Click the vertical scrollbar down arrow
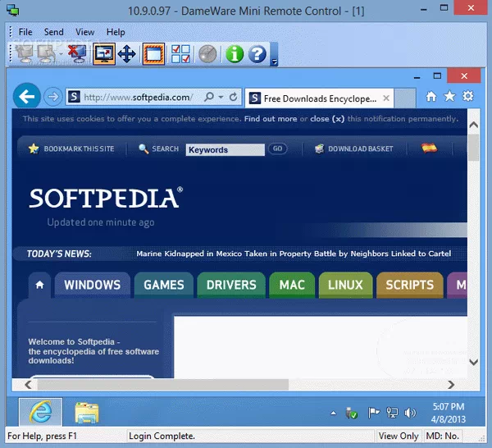This screenshot has height=448, width=492. tap(473, 362)
